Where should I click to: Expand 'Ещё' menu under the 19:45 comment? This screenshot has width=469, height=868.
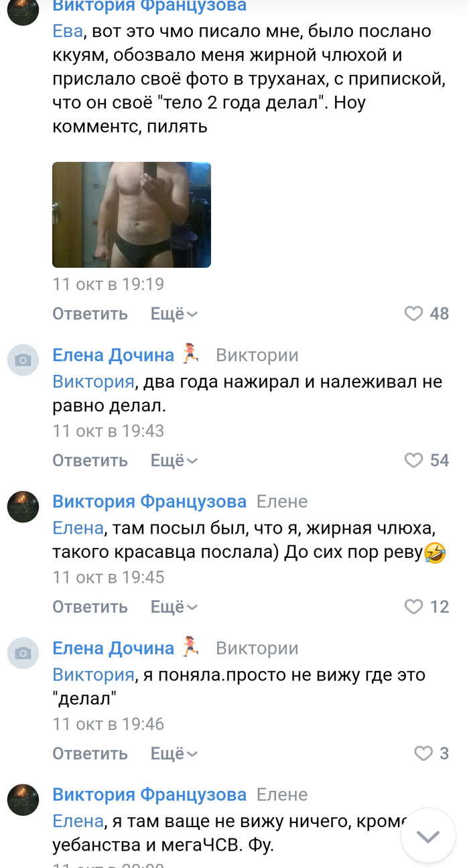[174, 607]
